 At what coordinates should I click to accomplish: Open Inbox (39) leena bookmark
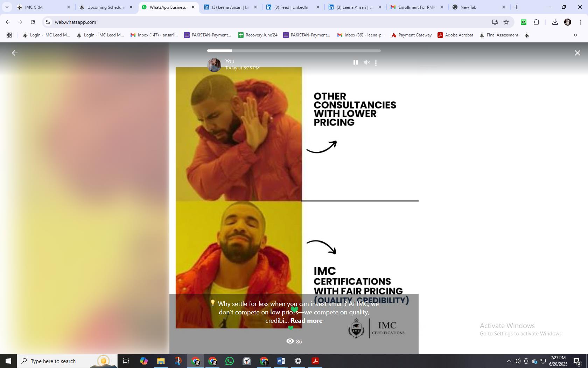coord(360,35)
